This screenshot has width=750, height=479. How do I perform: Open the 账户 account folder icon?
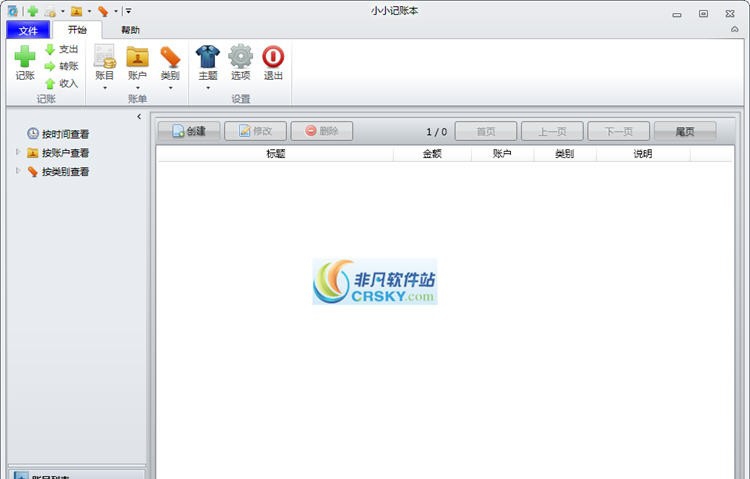137,58
